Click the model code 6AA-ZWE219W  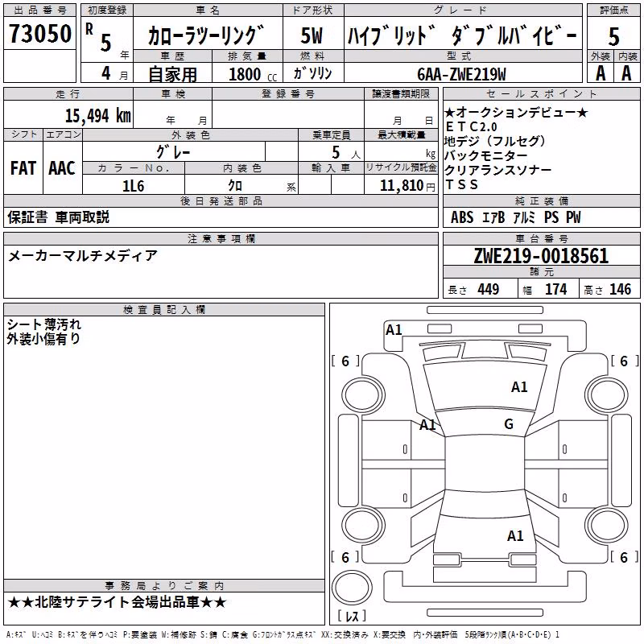click(x=461, y=74)
